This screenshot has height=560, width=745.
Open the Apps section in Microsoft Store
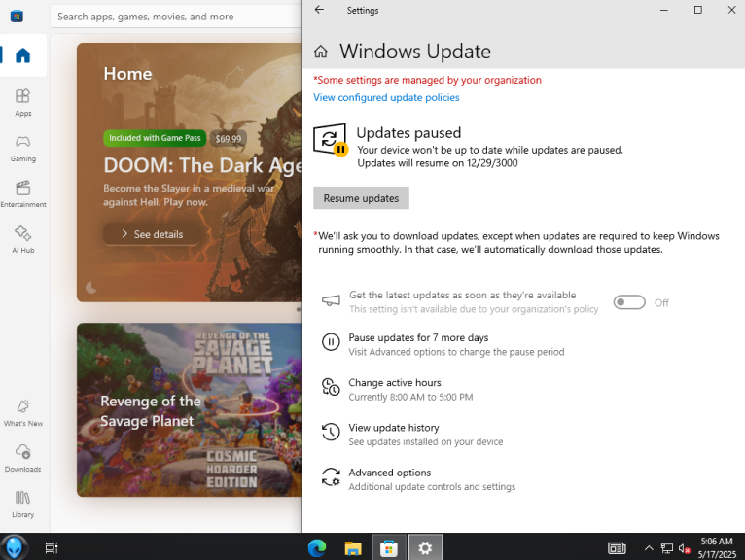coord(22,103)
